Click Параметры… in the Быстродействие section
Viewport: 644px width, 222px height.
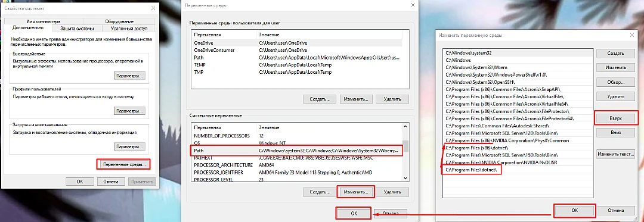coord(129,76)
